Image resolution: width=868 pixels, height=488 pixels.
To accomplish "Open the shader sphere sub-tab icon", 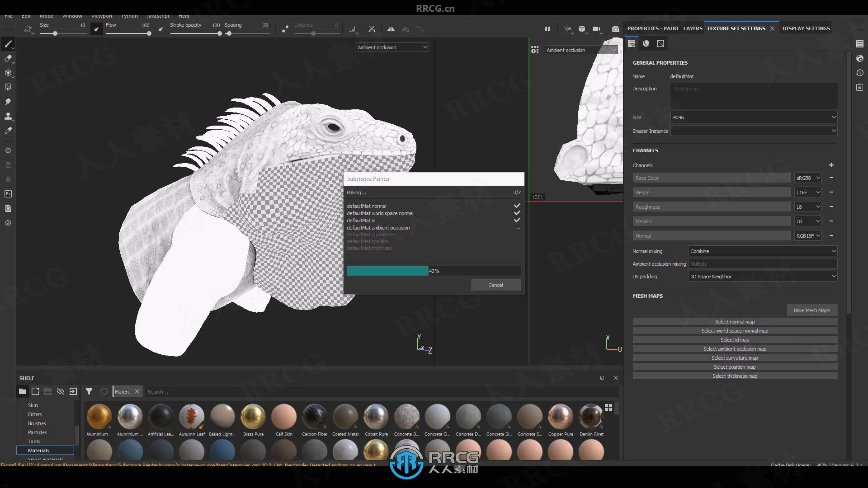I will click(646, 43).
